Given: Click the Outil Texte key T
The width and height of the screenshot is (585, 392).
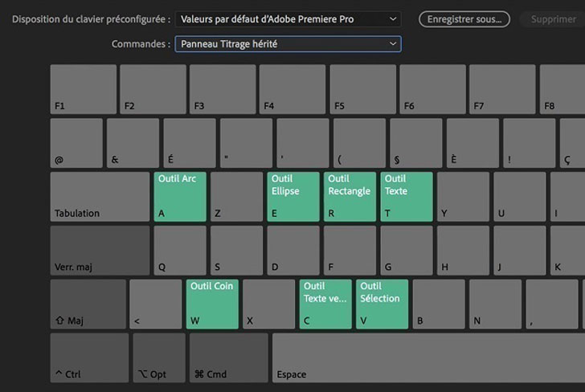Looking at the screenshot, I should (407, 197).
